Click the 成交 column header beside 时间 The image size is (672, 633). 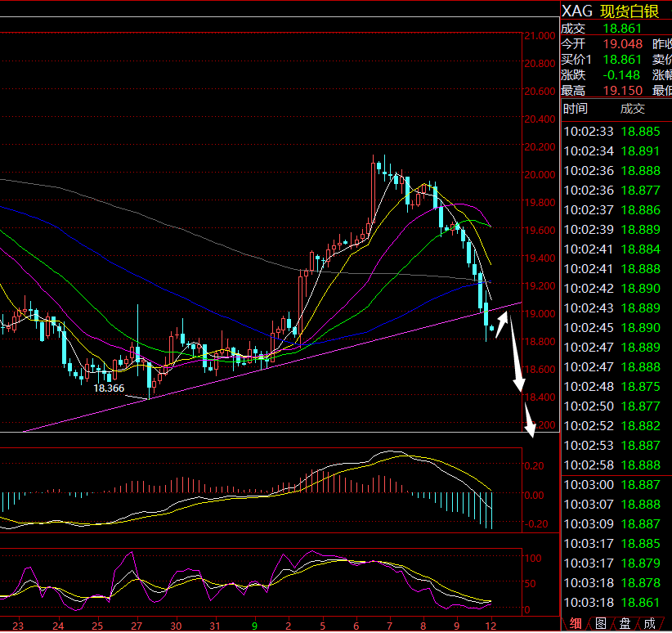(x=633, y=109)
